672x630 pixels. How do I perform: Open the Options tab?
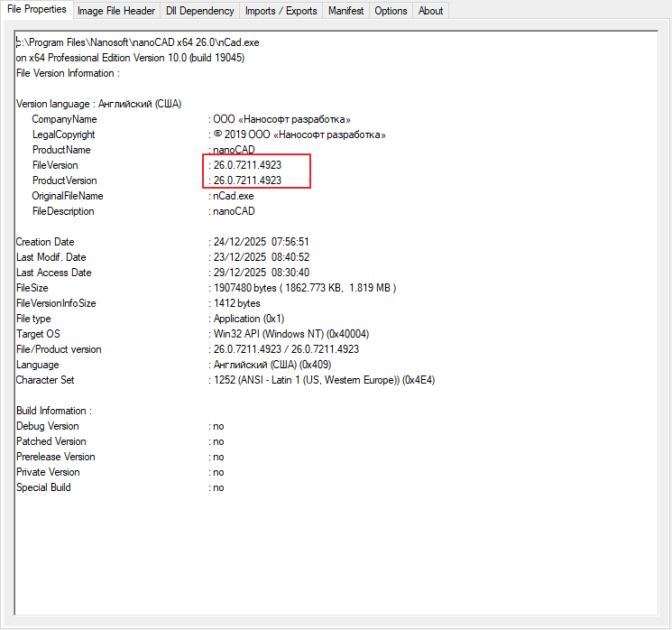click(x=391, y=11)
